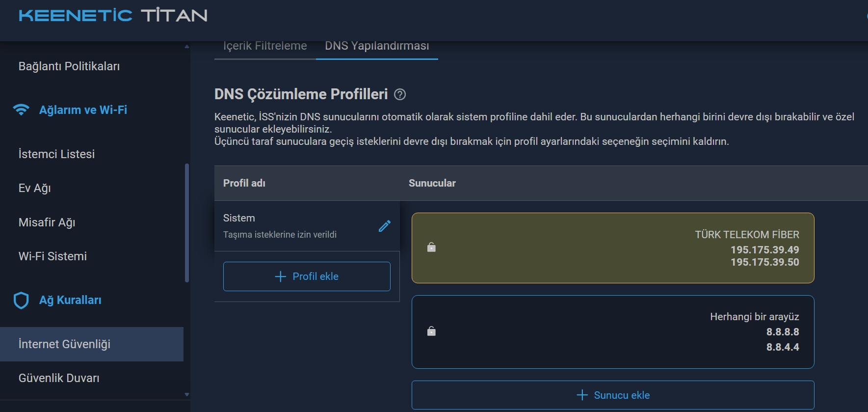The height and width of the screenshot is (412, 868).
Task: Select the DNS Yapılandırması tab
Action: pos(377,46)
